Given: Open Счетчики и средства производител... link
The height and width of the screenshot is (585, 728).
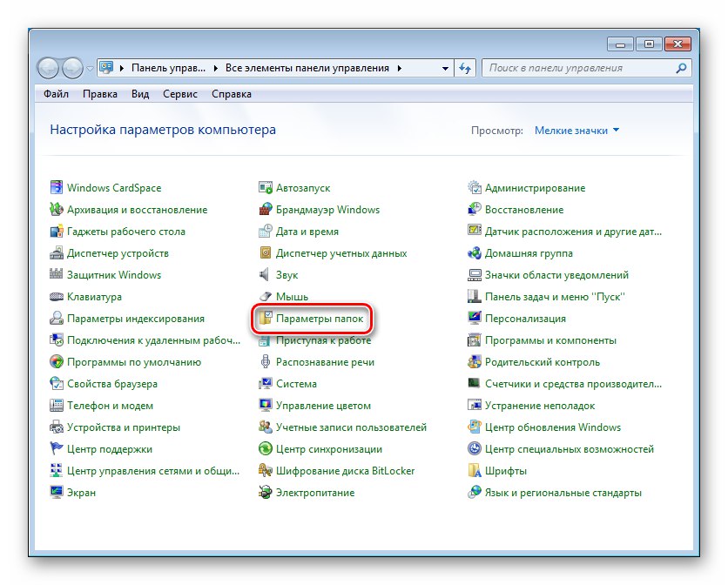Looking at the screenshot, I should pos(573,384).
